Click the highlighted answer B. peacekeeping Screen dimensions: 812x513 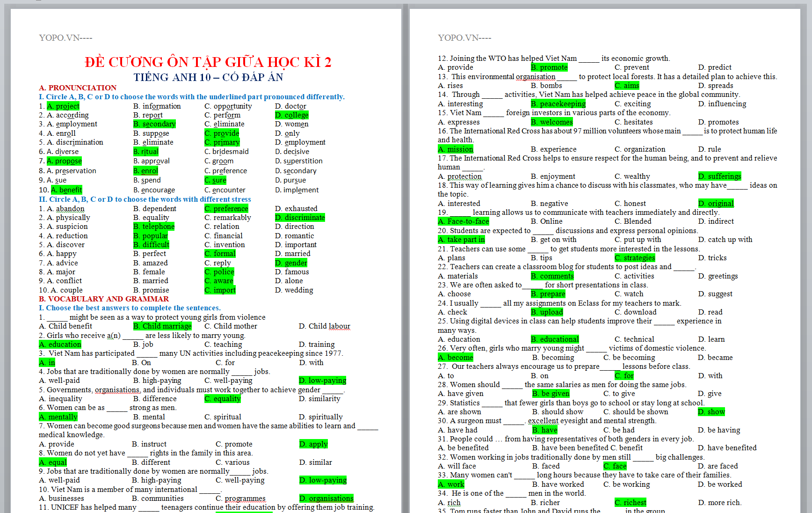point(558,104)
